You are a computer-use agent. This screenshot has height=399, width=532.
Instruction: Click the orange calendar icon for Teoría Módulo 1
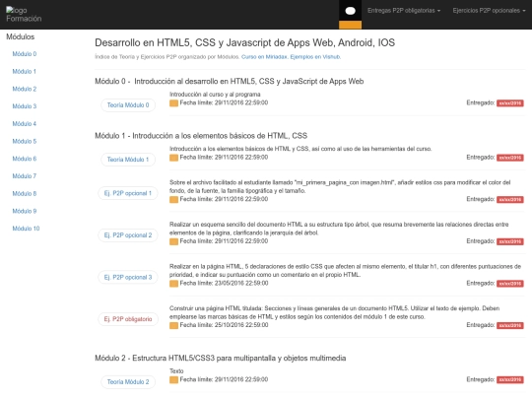coord(173,158)
